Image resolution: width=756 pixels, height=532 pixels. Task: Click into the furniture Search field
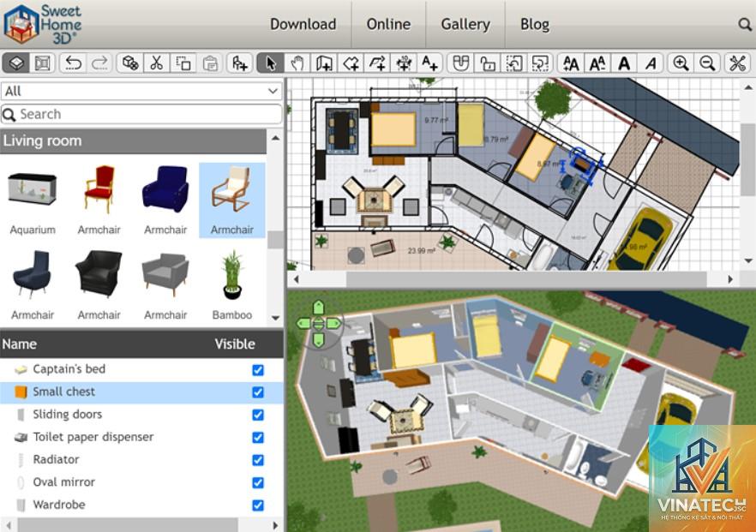[x=141, y=114]
